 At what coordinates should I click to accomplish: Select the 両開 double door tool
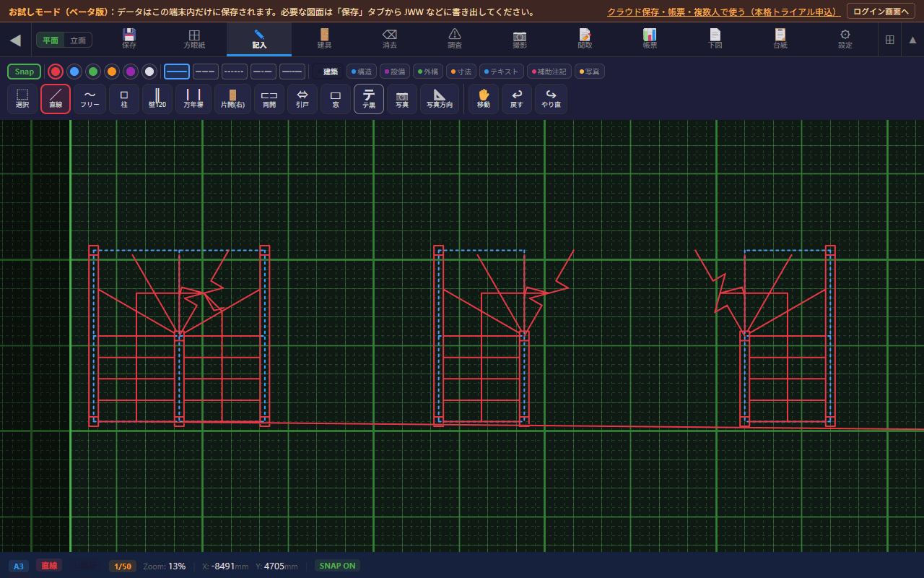click(269, 99)
